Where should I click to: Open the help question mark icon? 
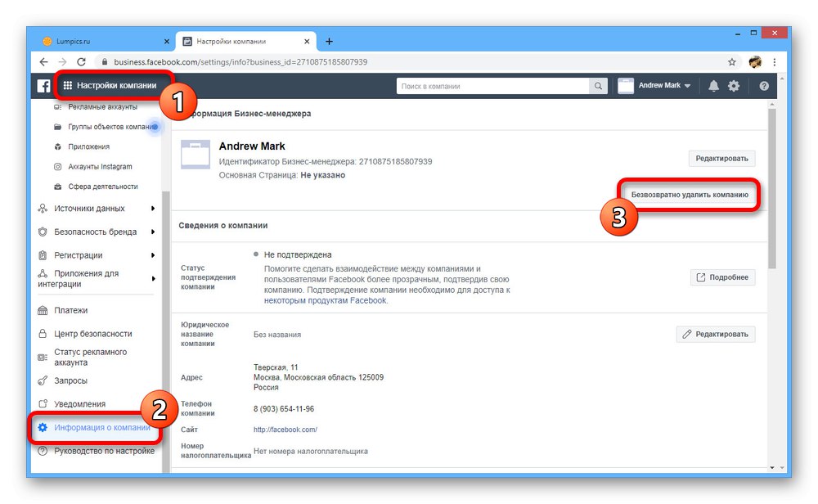pyautogui.click(x=764, y=86)
